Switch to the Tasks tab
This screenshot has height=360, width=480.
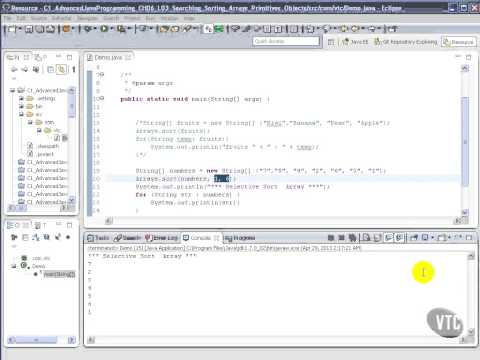point(98,238)
